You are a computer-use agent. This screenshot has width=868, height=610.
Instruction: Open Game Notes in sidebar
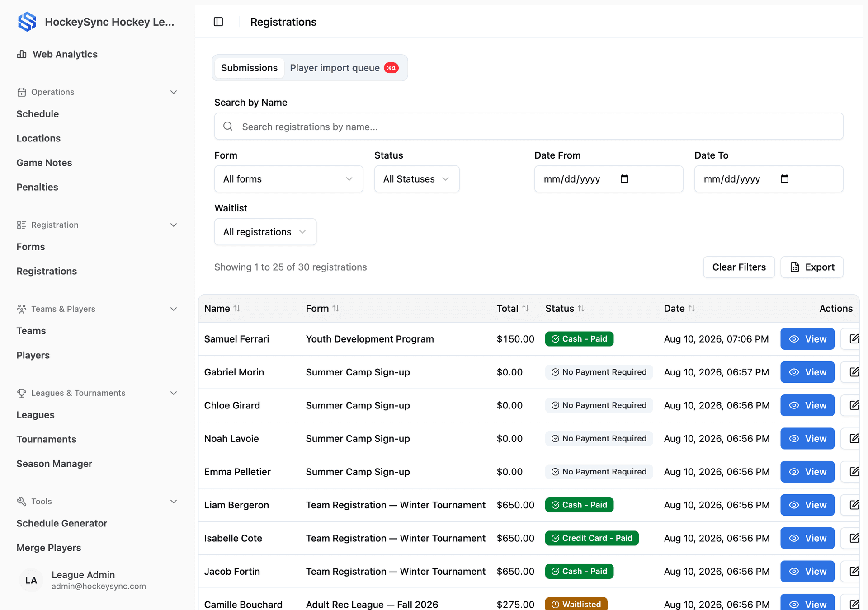[x=44, y=163]
